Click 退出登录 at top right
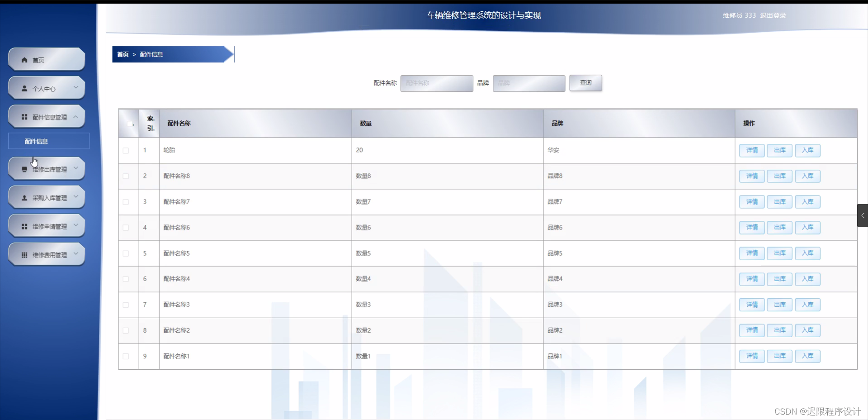Viewport: 868px width, 420px height. 774,15
